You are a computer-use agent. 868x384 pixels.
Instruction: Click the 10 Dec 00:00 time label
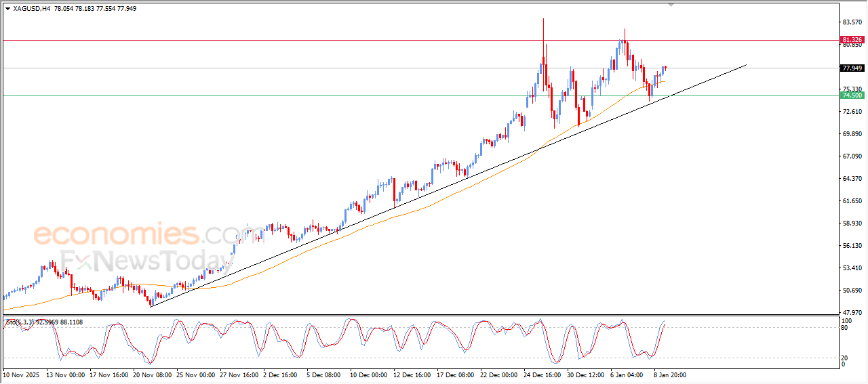click(x=368, y=374)
